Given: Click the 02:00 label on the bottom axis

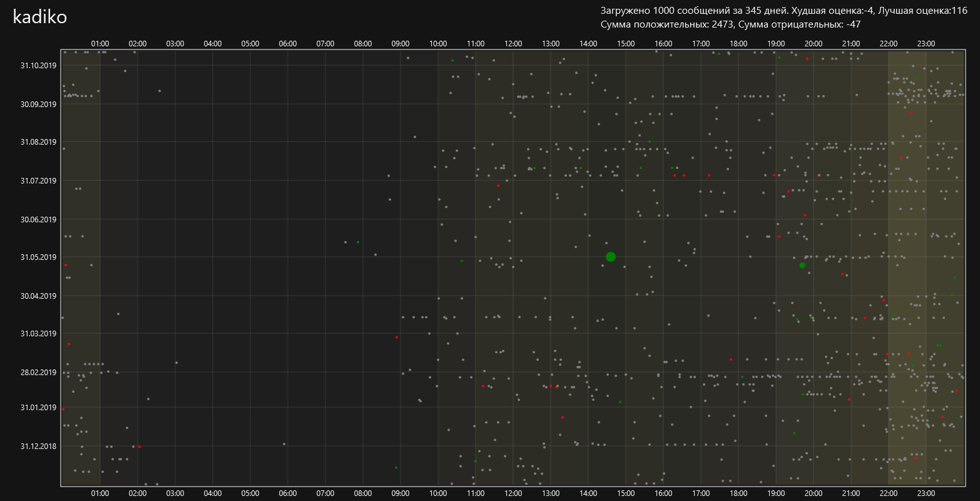Looking at the screenshot, I should [x=138, y=493].
